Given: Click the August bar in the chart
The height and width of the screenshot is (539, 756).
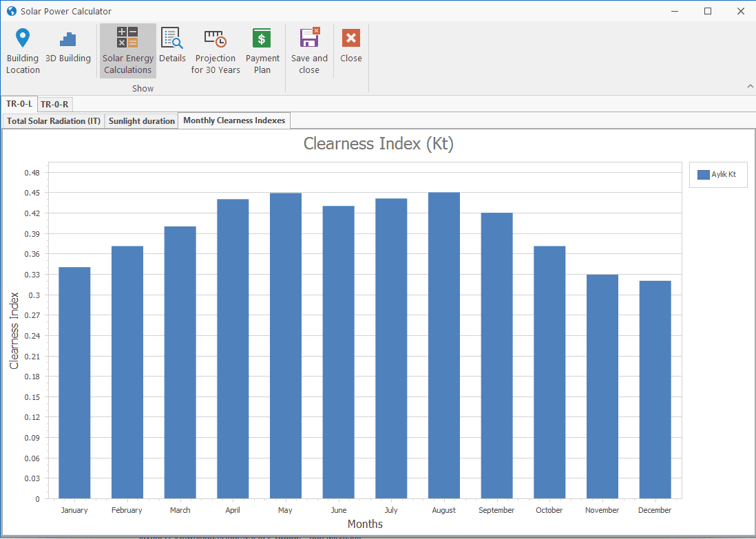Looking at the screenshot, I should tap(443, 344).
